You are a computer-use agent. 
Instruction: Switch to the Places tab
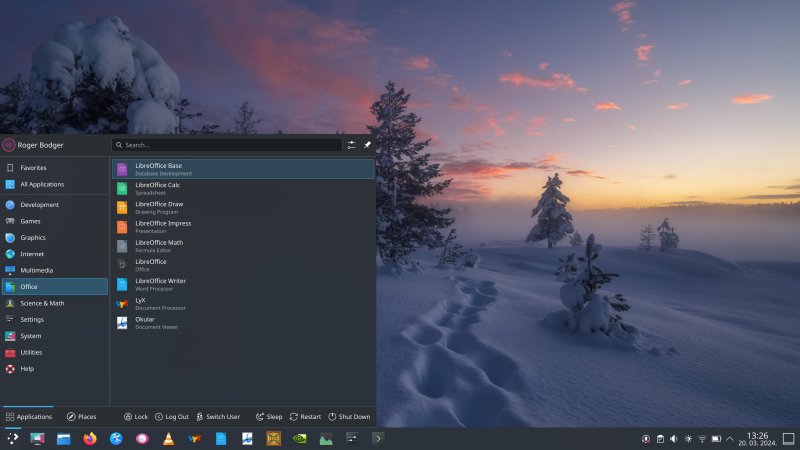82,417
